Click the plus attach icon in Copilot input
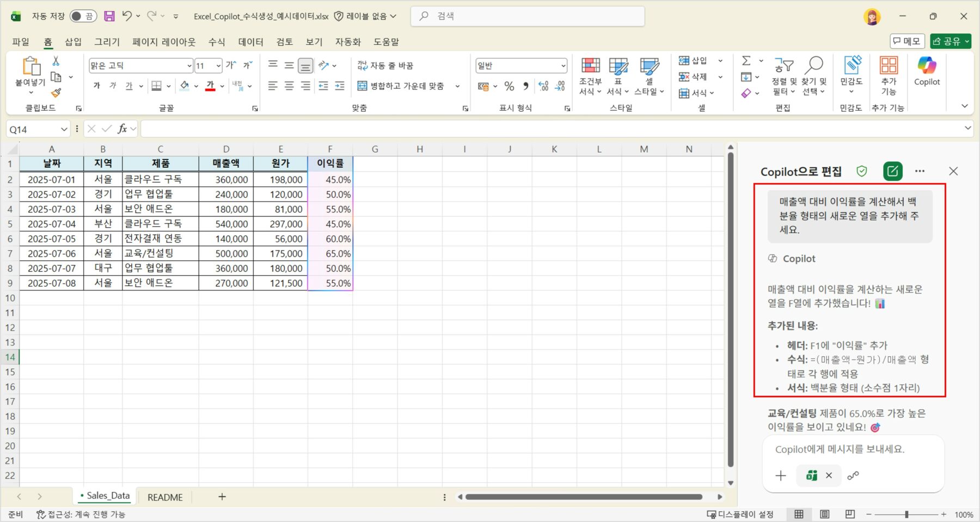Viewport: 980px width, 522px height. pyautogui.click(x=781, y=476)
